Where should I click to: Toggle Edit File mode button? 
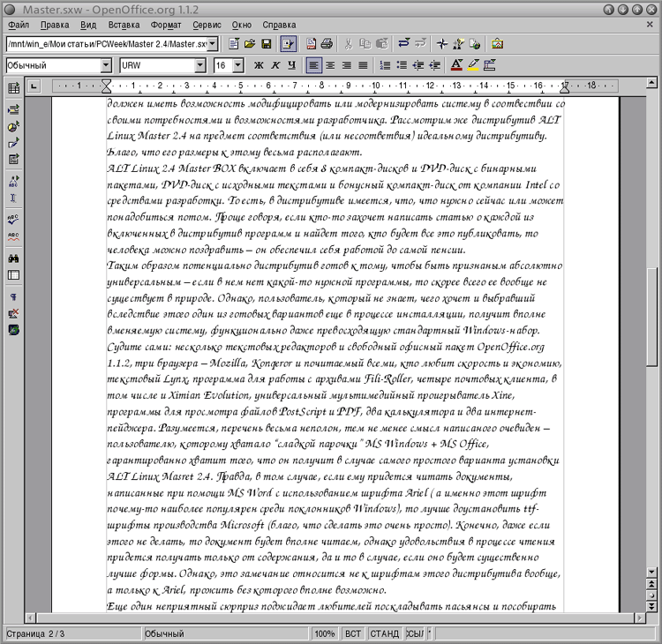(289, 43)
